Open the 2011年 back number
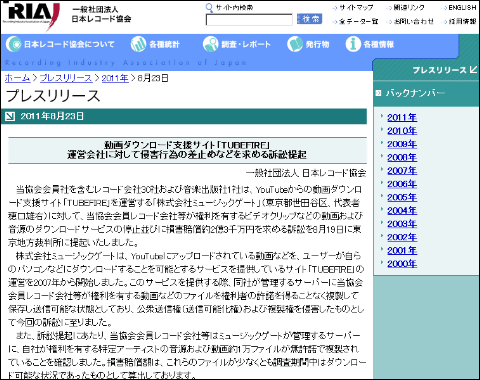The height and width of the screenshot is (380, 480). pos(402,117)
